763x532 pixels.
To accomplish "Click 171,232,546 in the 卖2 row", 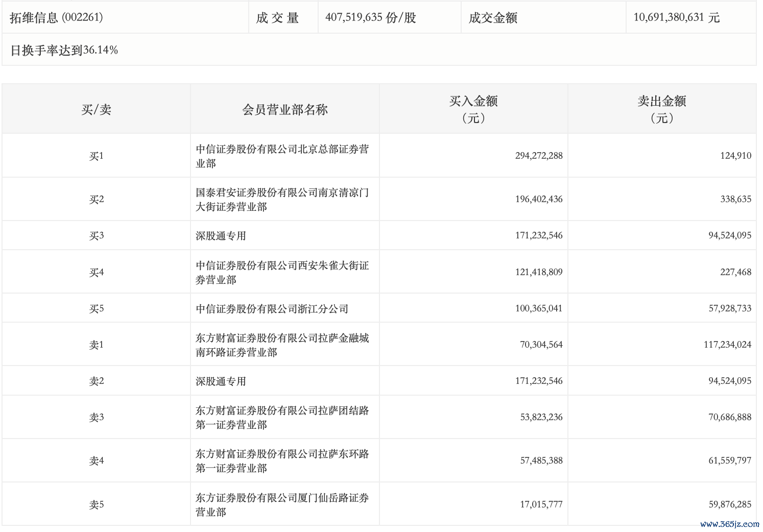I will click(539, 381).
